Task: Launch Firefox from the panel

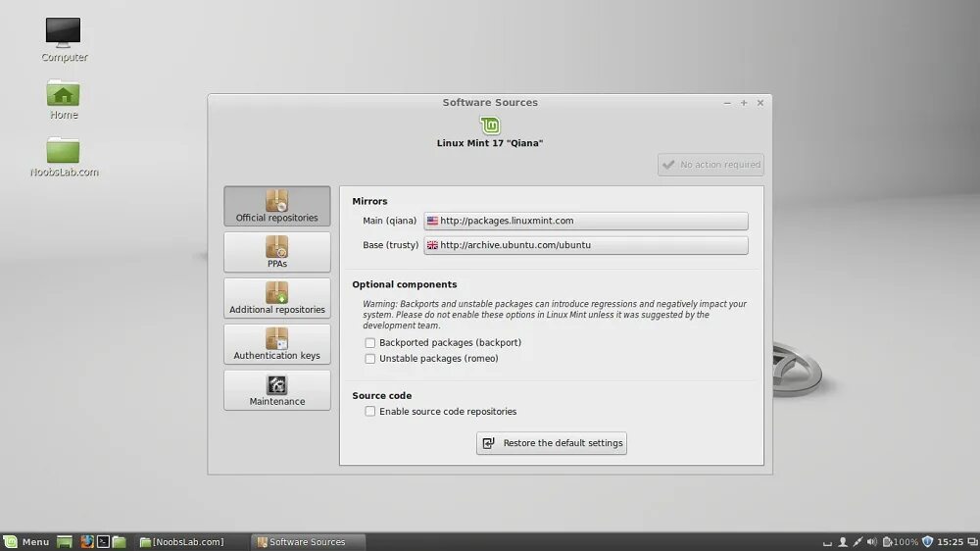Action: point(87,541)
